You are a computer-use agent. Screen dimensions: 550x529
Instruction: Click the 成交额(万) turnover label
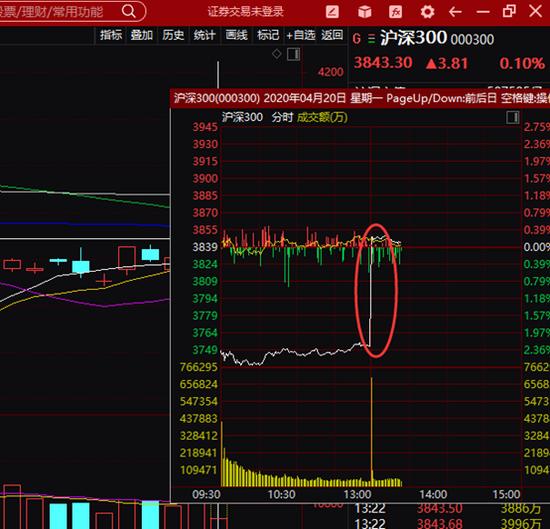pos(322,117)
